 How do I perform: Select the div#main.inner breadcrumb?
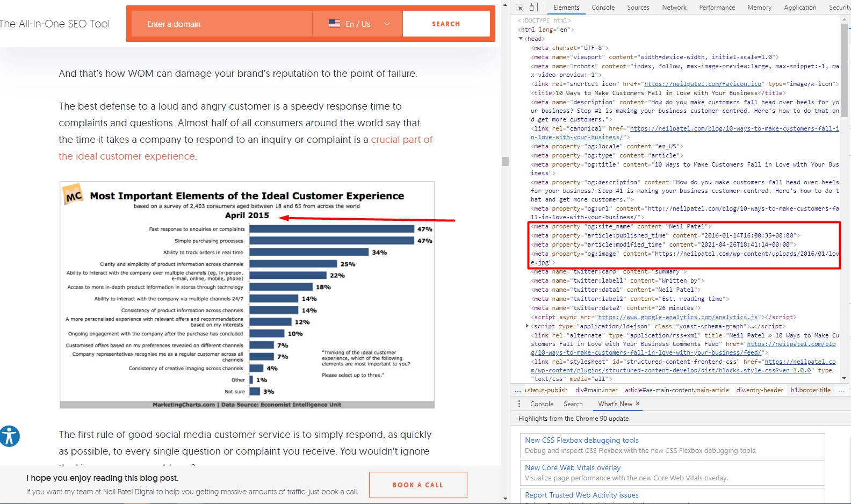click(x=596, y=390)
